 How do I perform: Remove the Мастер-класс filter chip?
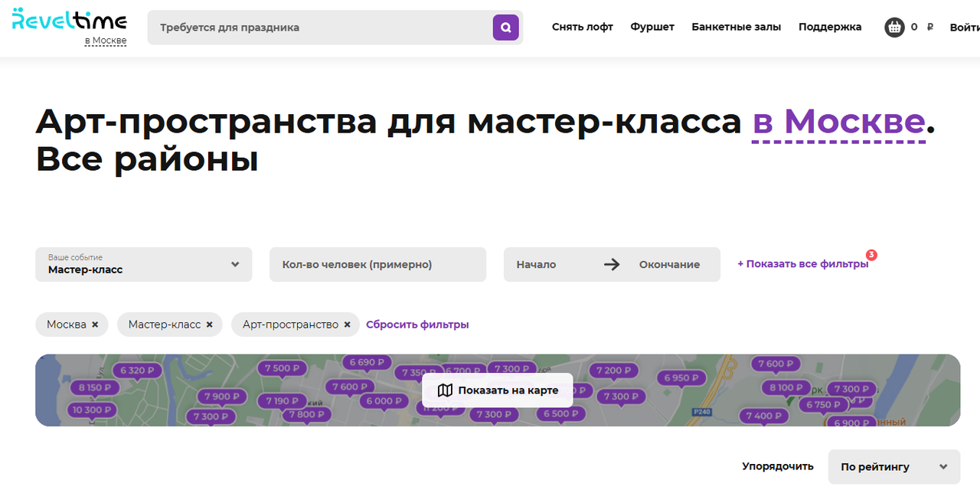pos(209,325)
